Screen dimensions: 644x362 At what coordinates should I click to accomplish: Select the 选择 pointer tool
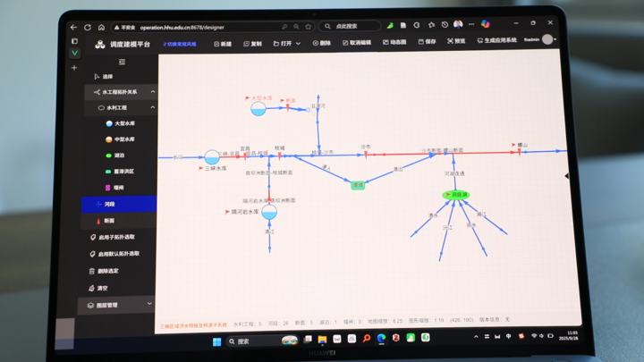click(x=107, y=77)
